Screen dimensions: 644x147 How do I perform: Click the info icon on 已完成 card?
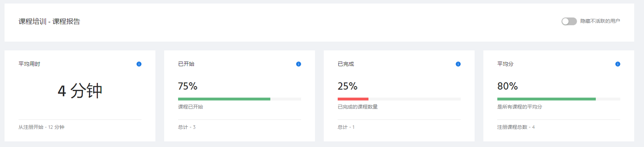[x=458, y=64]
